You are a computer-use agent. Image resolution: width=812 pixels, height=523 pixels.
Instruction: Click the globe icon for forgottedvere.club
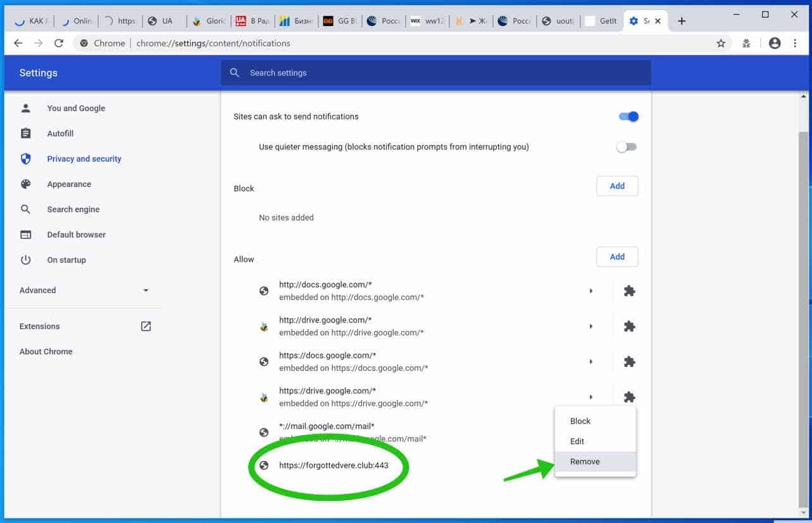click(264, 465)
